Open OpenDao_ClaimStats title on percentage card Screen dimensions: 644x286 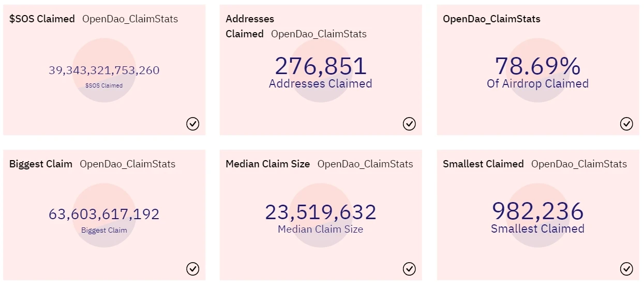491,19
